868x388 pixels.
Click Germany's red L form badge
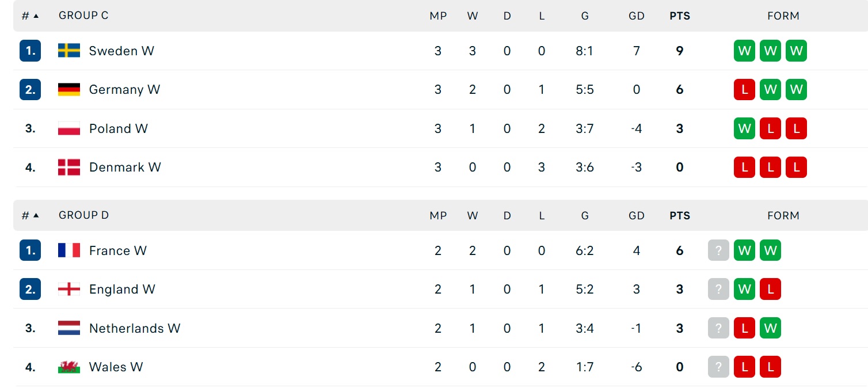click(744, 89)
